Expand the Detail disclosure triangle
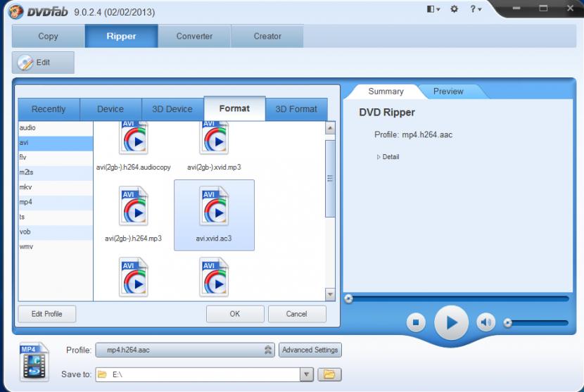 [379, 157]
